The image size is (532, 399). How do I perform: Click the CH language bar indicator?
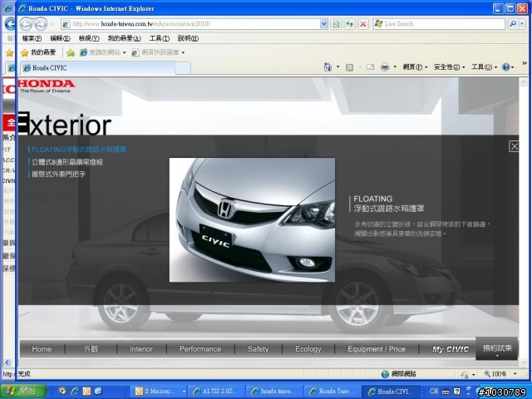point(434,392)
